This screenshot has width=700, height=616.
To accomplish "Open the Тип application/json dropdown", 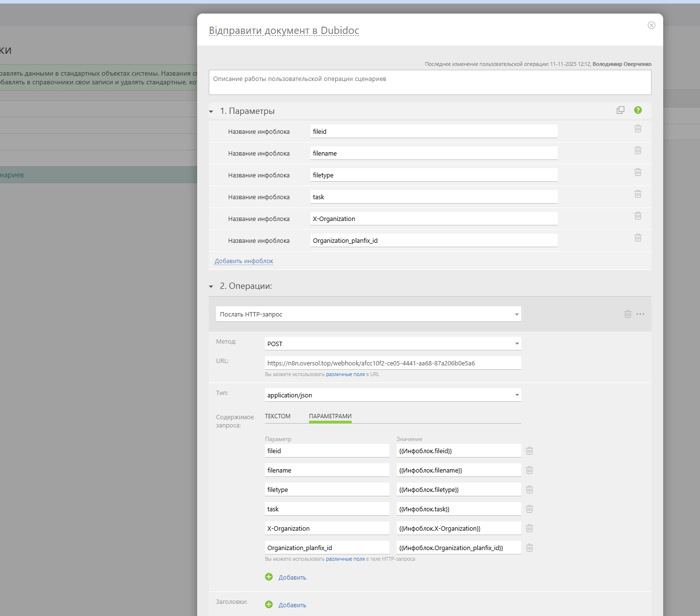I will [x=393, y=395].
